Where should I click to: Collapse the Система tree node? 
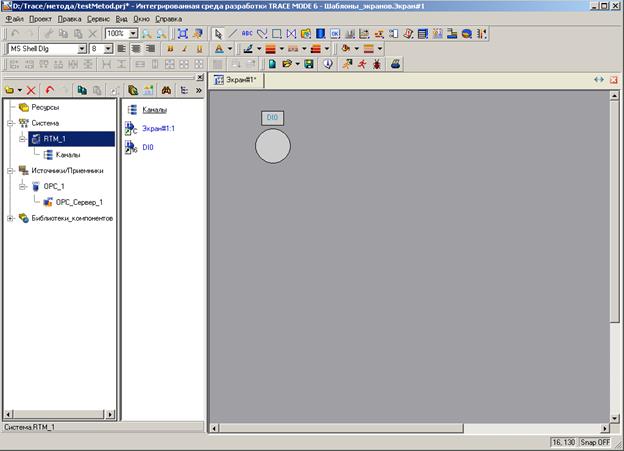click(10, 123)
